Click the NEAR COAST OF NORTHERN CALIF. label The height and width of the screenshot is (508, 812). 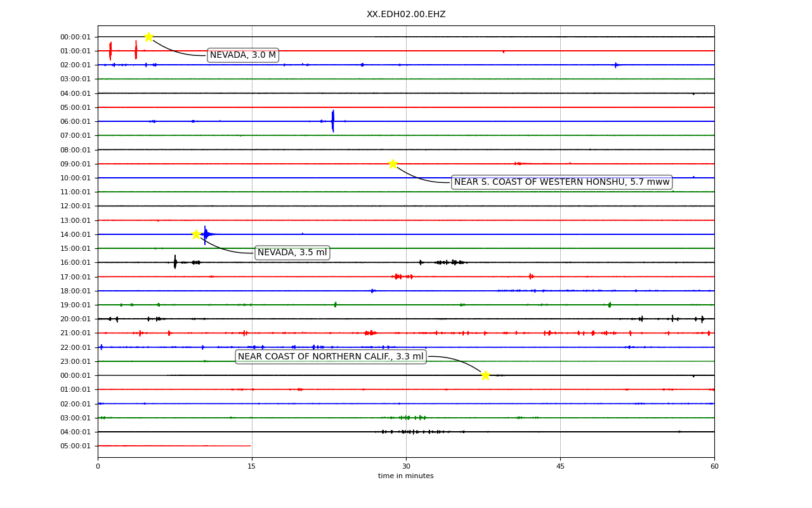click(331, 357)
